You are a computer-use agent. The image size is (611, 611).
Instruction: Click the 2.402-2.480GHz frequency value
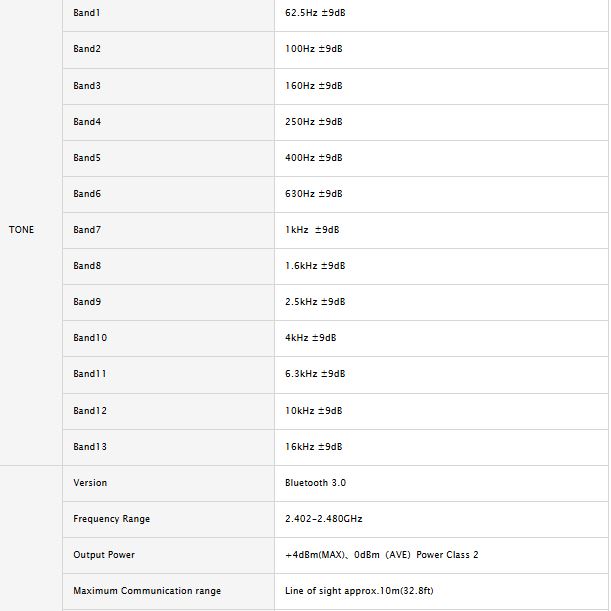coord(323,519)
